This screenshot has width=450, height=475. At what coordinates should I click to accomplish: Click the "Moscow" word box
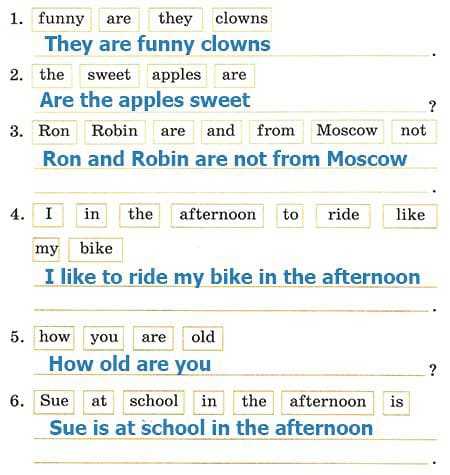coord(347,132)
